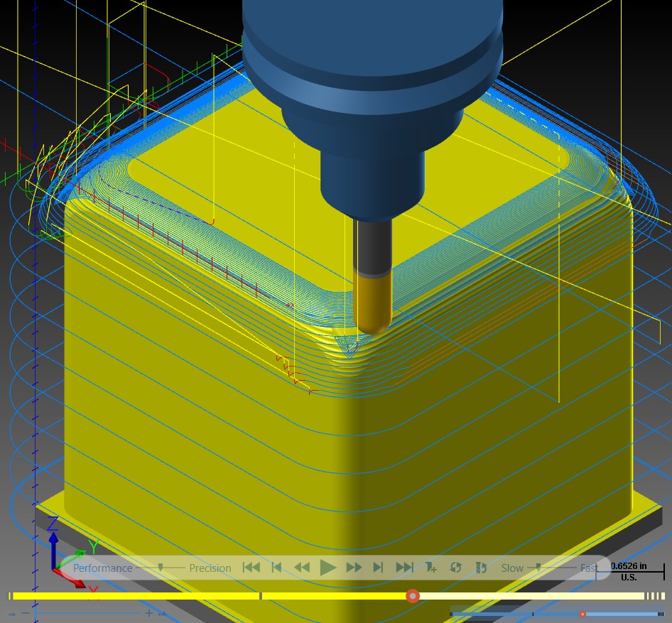Click the rewind double-arrow icon
This screenshot has width=672, height=623.
[302, 568]
